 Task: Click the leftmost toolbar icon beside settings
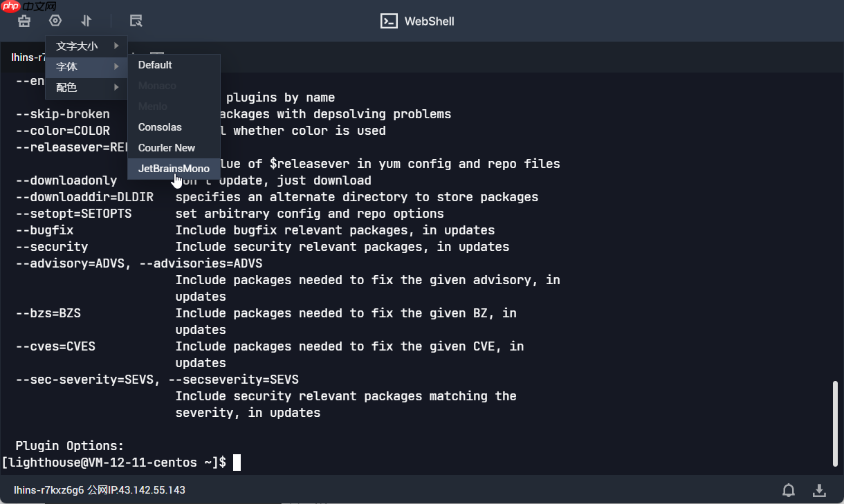(x=24, y=21)
